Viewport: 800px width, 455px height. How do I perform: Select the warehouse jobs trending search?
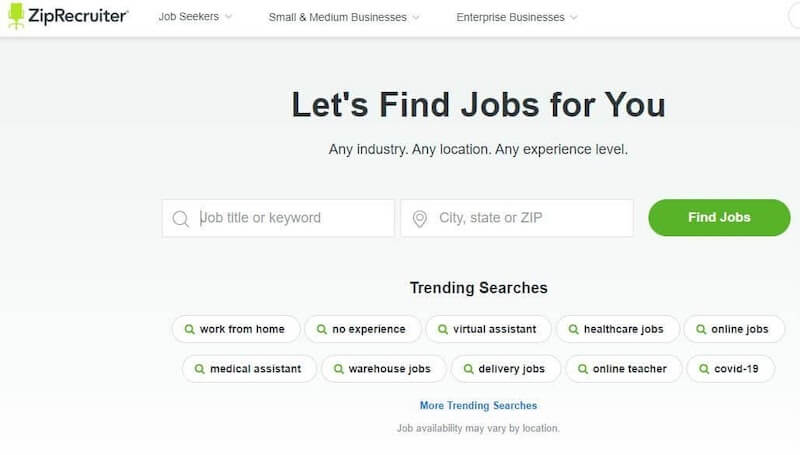(x=383, y=369)
